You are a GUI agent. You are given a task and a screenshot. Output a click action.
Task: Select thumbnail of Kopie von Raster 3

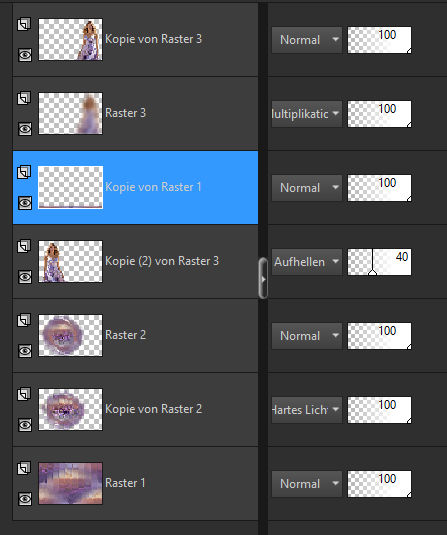click(x=70, y=40)
